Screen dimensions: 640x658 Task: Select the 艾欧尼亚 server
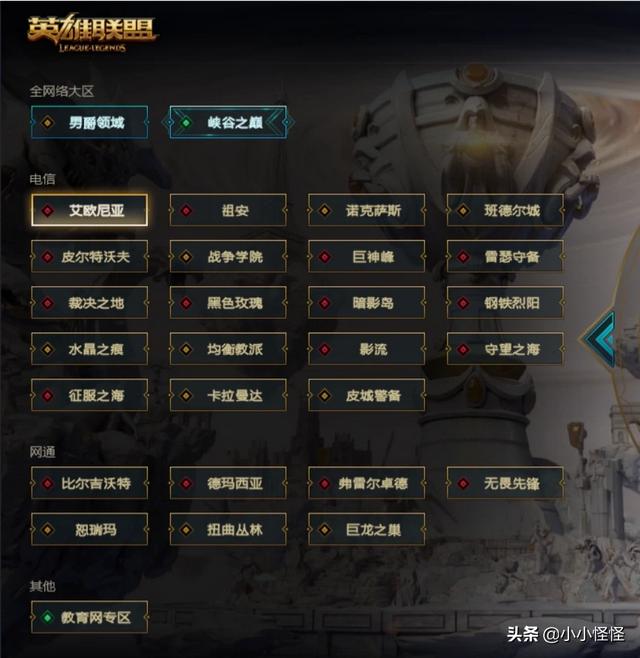click(x=89, y=210)
